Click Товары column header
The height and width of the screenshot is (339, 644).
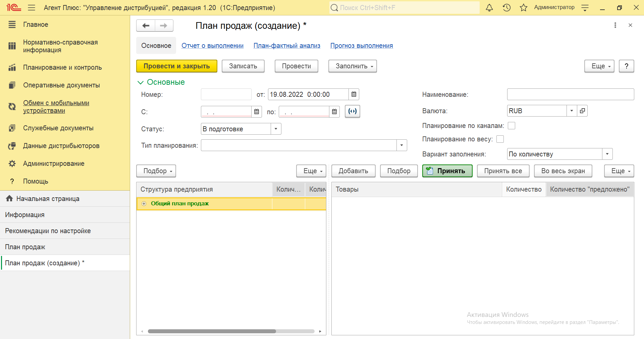click(417, 189)
